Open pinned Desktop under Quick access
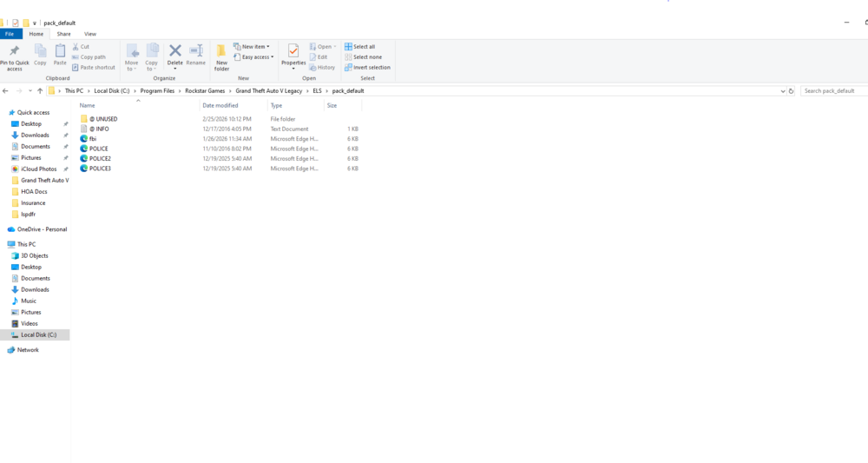This screenshot has height=463, width=868. coord(31,124)
